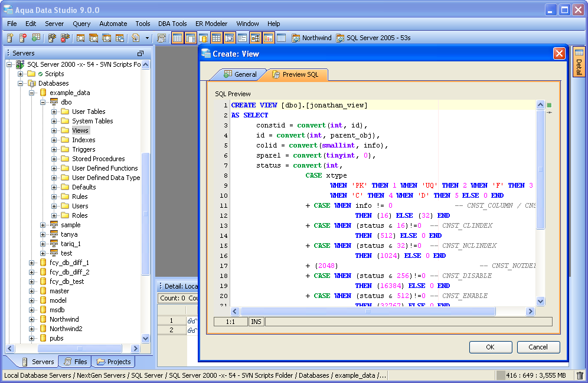The height and width of the screenshot is (383, 588).
Task: Toggle the bar chart view button in the toolbar
Action: pos(268,38)
